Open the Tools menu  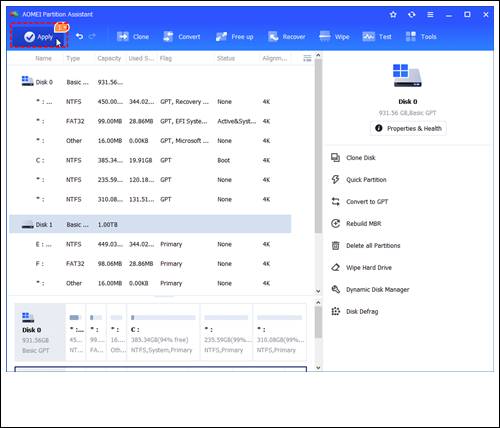coord(421,37)
